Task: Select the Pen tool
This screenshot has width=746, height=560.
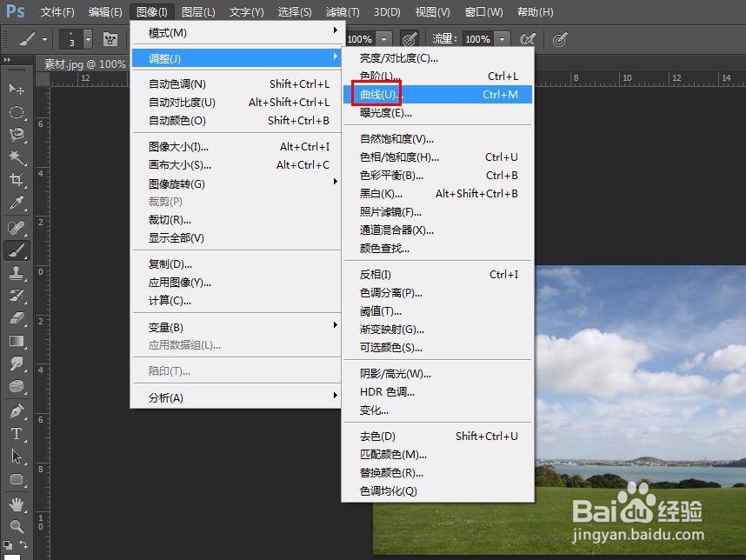Action: (17, 410)
